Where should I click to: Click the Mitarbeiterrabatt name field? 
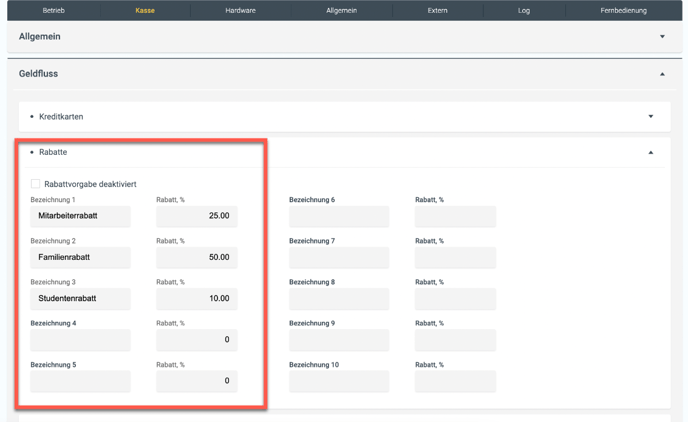[x=81, y=216]
